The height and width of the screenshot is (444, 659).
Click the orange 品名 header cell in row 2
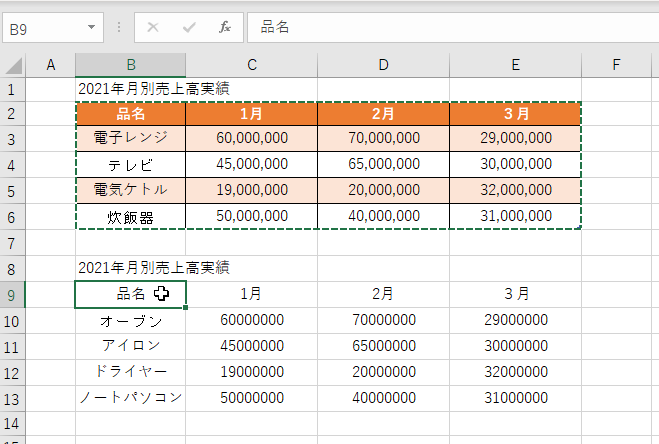click(131, 113)
